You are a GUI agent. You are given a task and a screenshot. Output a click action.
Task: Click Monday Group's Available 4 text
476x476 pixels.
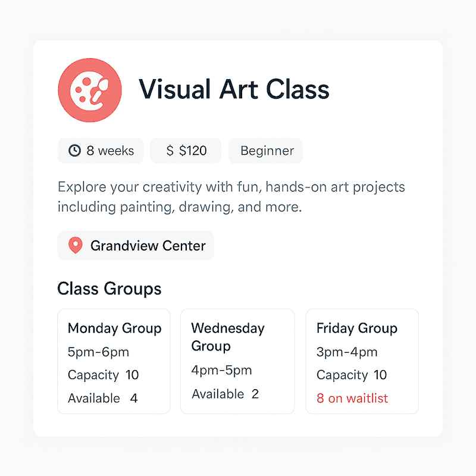coord(102,398)
